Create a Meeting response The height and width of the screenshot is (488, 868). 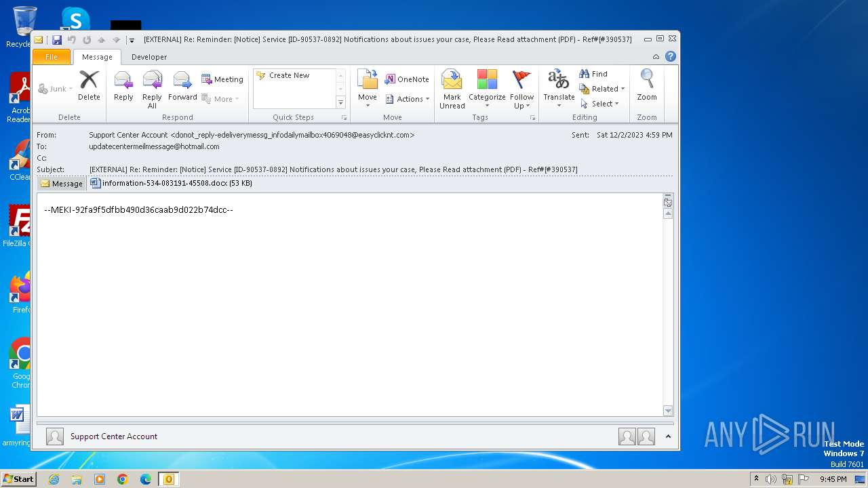click(x=222, y=79)
